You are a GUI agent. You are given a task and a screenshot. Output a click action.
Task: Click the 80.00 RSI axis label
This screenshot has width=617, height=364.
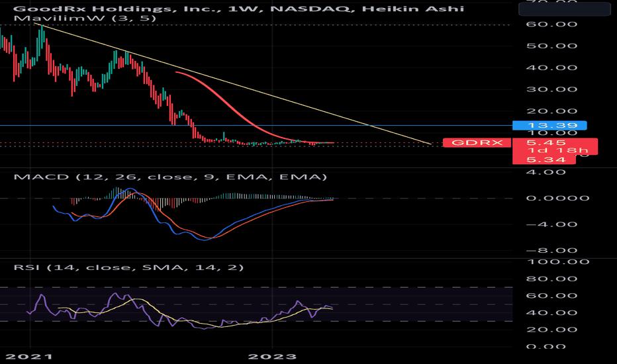coord(551,279)
